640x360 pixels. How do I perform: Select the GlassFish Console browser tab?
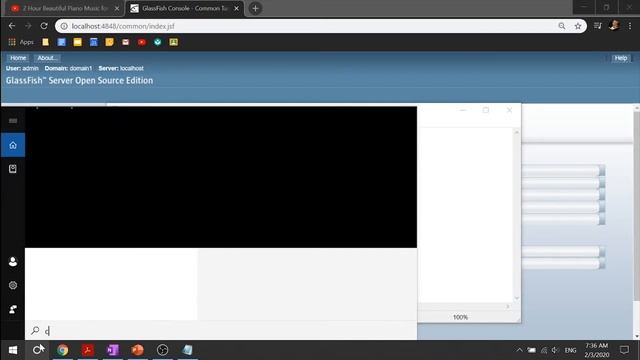click(184, 8)
